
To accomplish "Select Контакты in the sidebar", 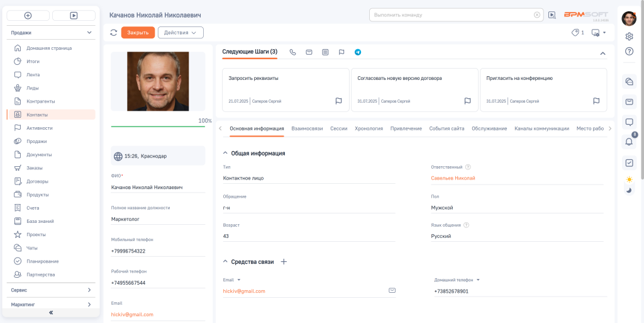I will [51, 115].
